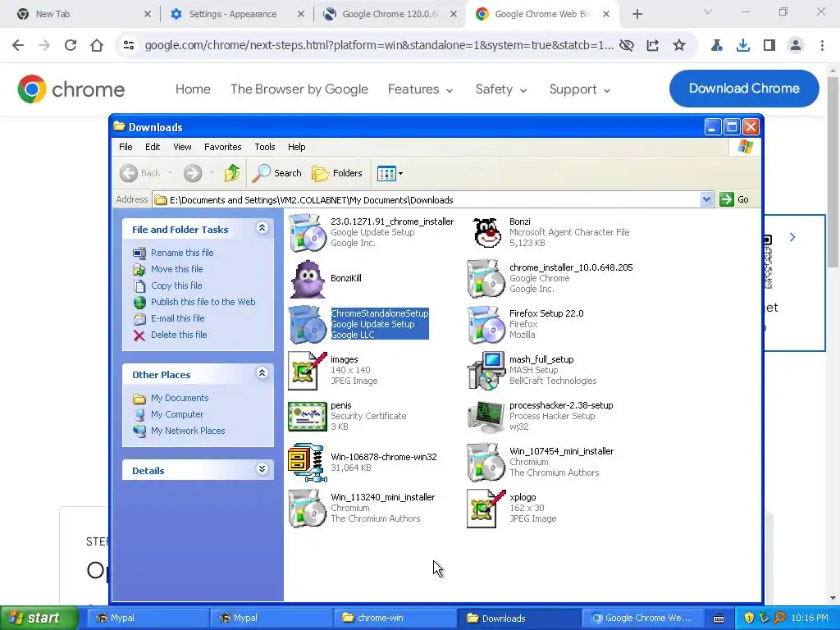
Task: Open the Edit menu in Downloads window
Action: (153, 147)
